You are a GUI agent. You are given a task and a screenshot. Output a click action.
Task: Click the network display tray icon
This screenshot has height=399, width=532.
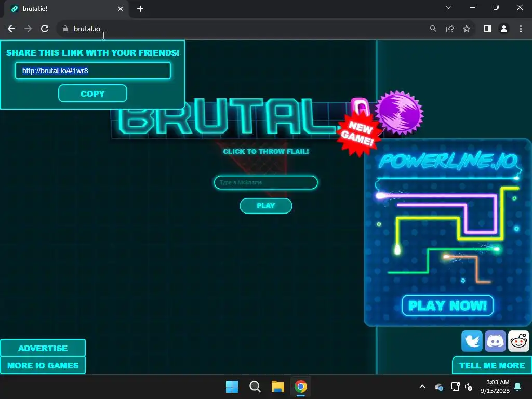[455, 387]
